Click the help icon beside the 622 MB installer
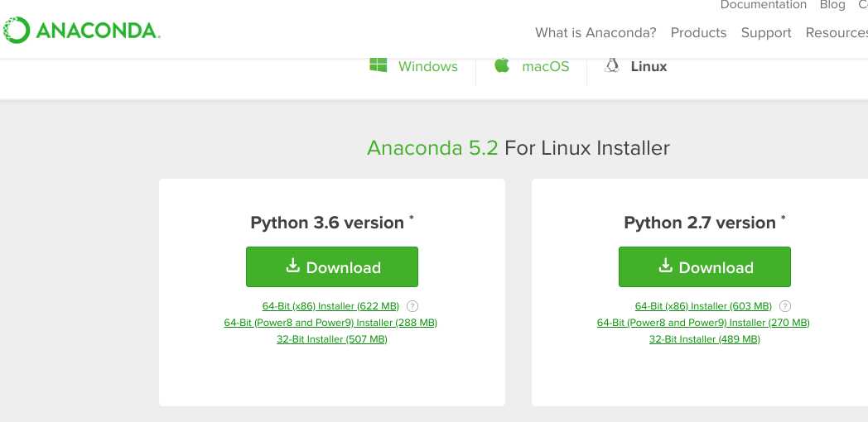Viewport: 868px width, 422px height. [412, 306]
